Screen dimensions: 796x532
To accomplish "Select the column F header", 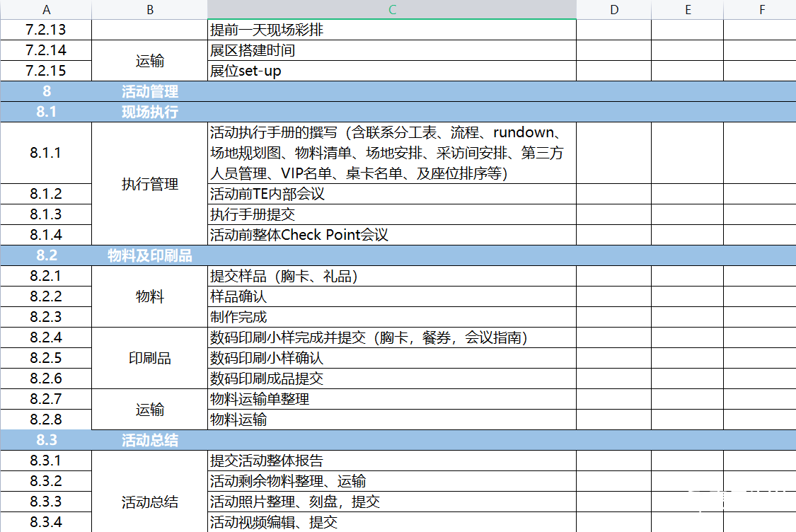I will coord(761,9).
